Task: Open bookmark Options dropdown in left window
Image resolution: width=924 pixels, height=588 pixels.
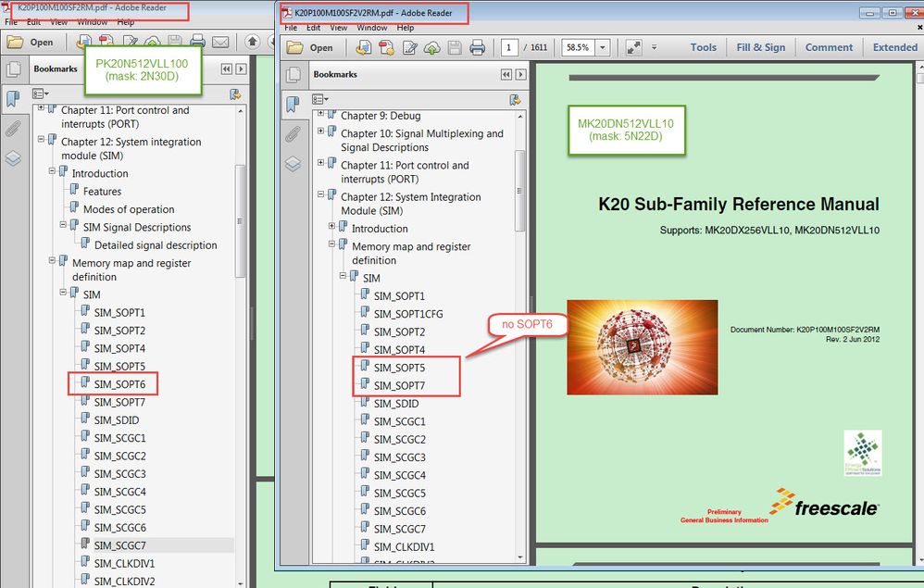Action: pos(41,94)
